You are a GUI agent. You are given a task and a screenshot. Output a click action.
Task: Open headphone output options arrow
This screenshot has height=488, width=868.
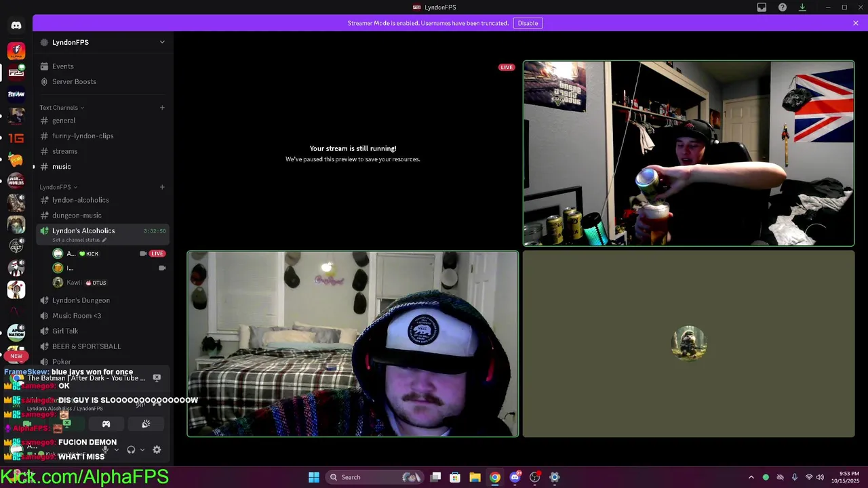pyautogui.click(x=142, y=449)
